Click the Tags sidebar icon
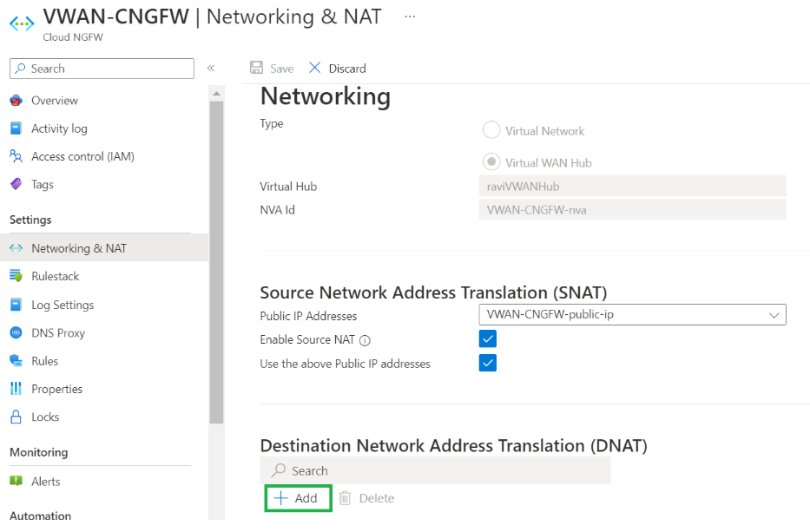810x532 pixels. [18, 184]
